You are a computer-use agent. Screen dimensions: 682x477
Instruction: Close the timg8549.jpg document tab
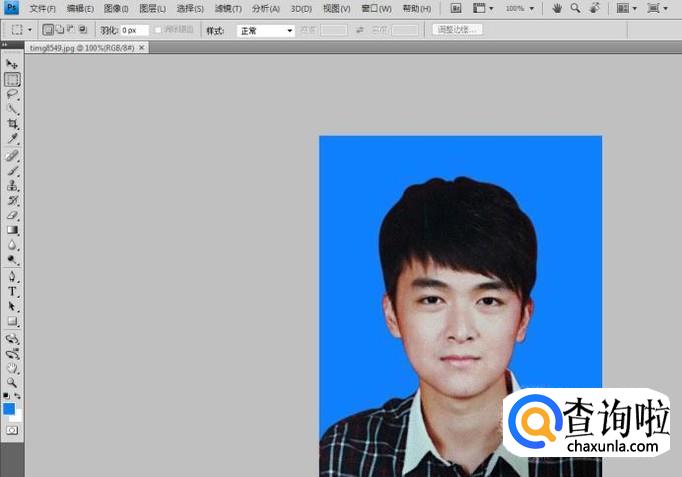coord(141,47)
